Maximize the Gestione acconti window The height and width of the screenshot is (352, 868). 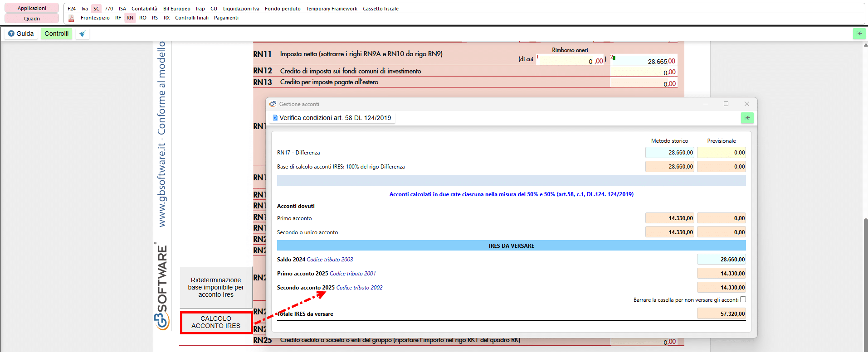(726, 104)
